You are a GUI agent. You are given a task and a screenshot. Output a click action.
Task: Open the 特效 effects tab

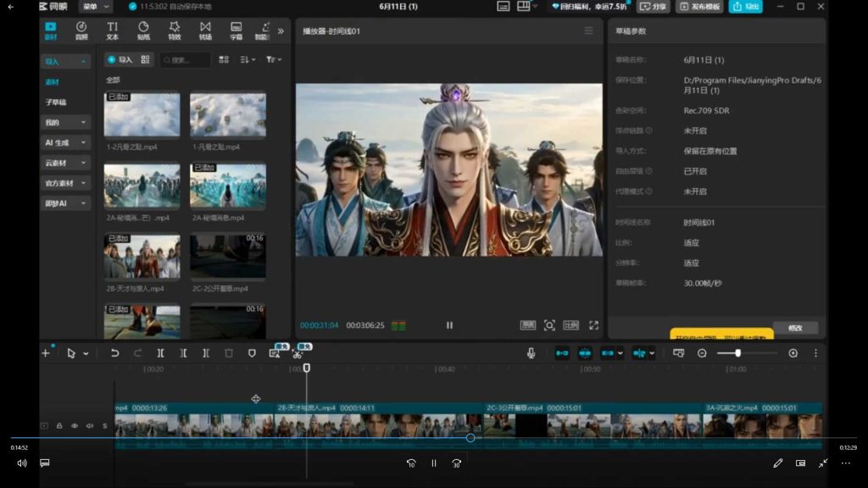(x=175, y=30)
